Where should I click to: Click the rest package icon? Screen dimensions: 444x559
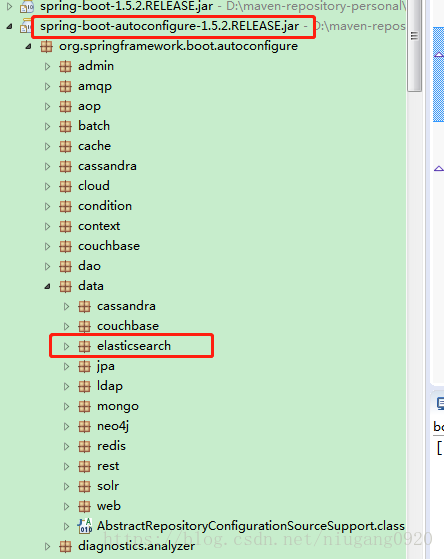coord(84,466)
